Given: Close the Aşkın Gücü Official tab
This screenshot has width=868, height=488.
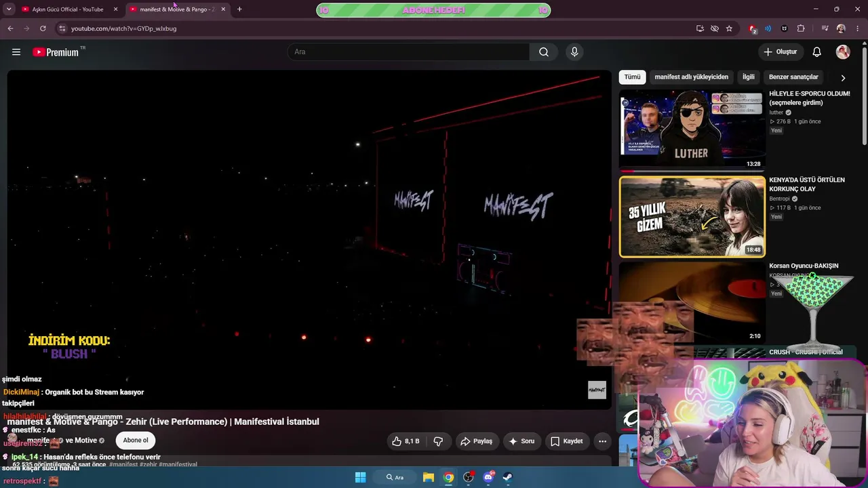Looking at the screenshot, I should pyautogui.click(x=115, y=9).
